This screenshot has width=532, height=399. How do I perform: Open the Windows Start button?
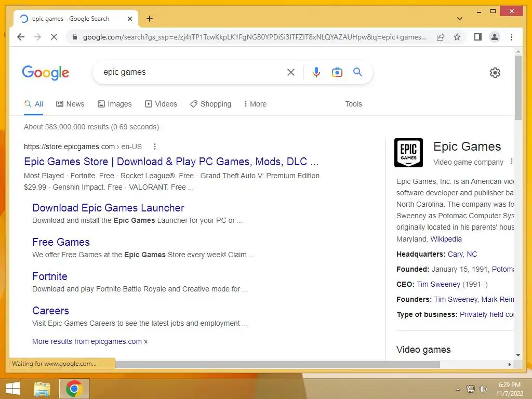(x=13, y=389)
